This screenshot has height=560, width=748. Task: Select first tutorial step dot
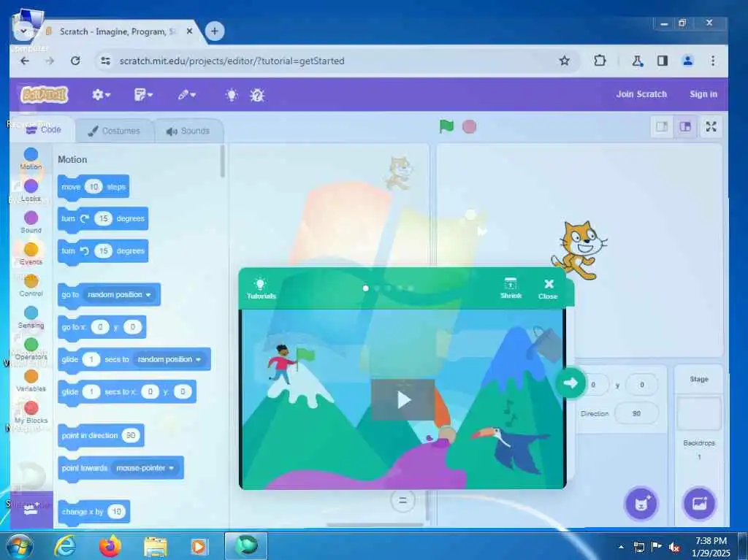click(x=365, y=288)
